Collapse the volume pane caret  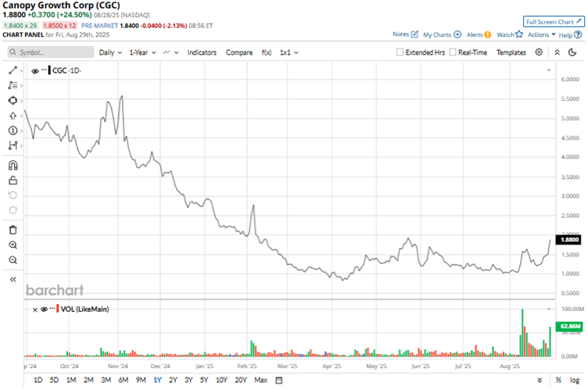click(549, 309)
